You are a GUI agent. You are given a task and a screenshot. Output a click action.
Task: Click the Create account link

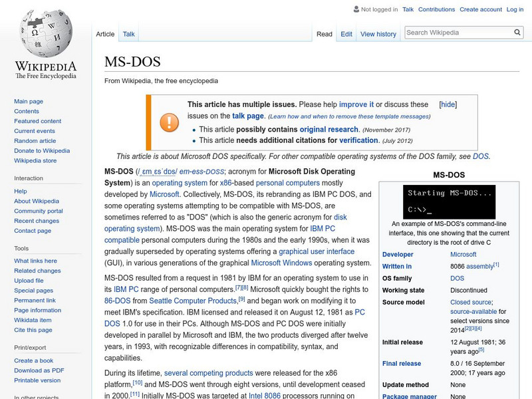480,10
